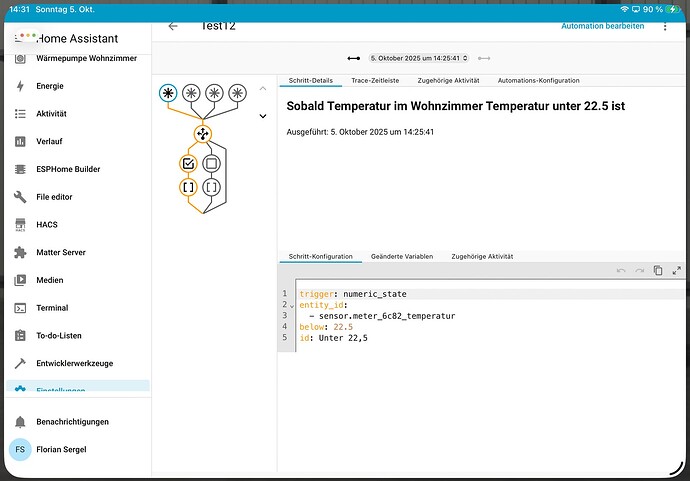The image size is (690, 481).
Task: Click the back arrow next to Test12
Action: click(173, 26)
